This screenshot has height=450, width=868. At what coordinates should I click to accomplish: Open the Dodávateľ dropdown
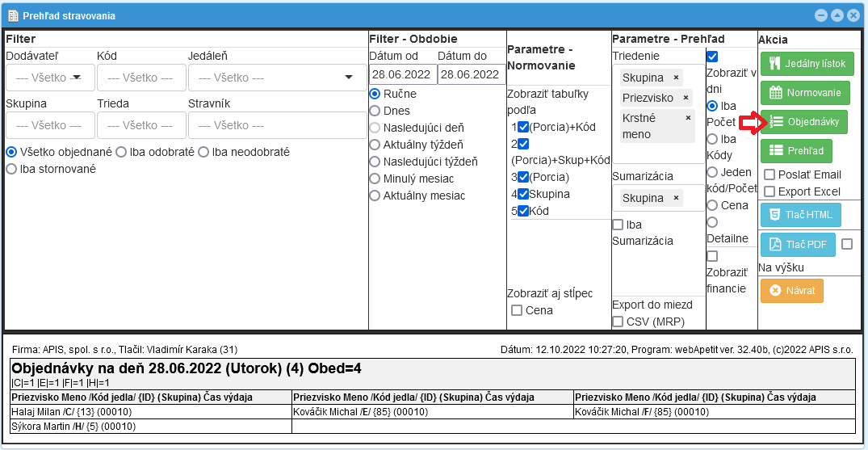coord(50,78)
